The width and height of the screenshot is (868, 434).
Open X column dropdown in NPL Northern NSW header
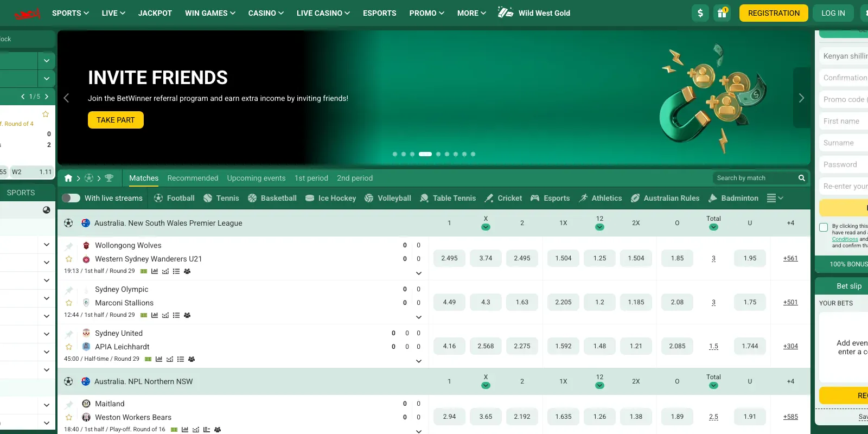486,386
